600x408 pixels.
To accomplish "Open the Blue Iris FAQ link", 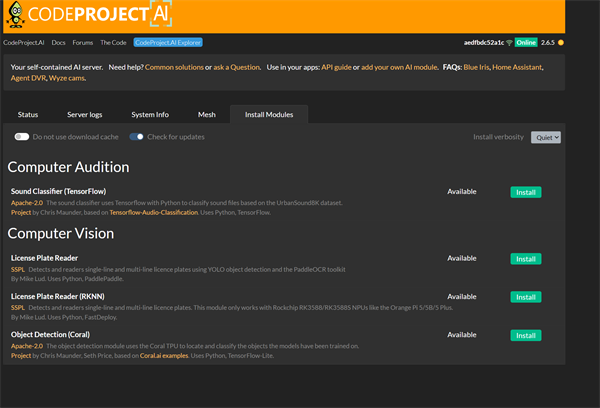I will coord(476,67).
